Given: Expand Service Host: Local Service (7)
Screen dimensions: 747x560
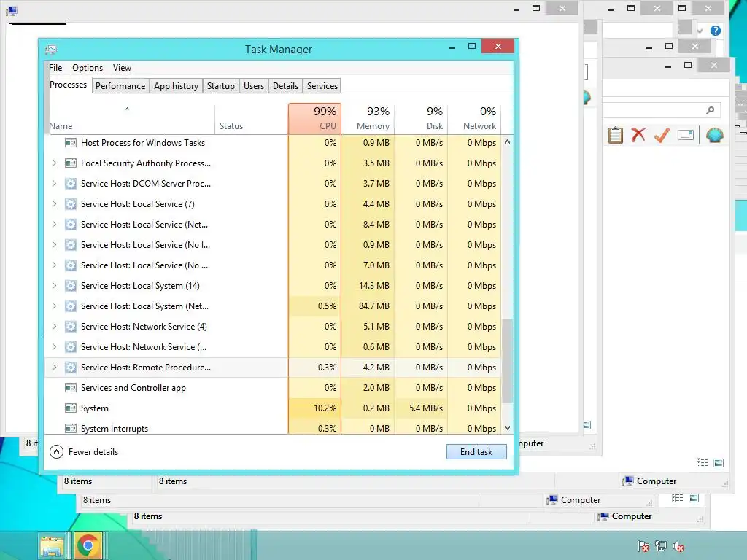Looking at the screenshot, I should click(x=54, y=204).
